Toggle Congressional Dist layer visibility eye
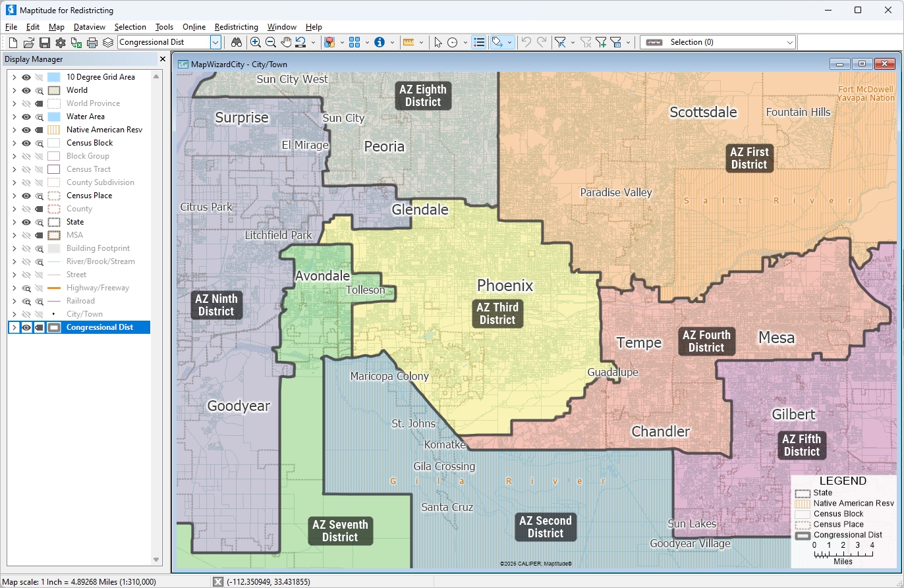The height and width of the screenshot is (588, 904). pyautogui.click(x=26, y=327)
